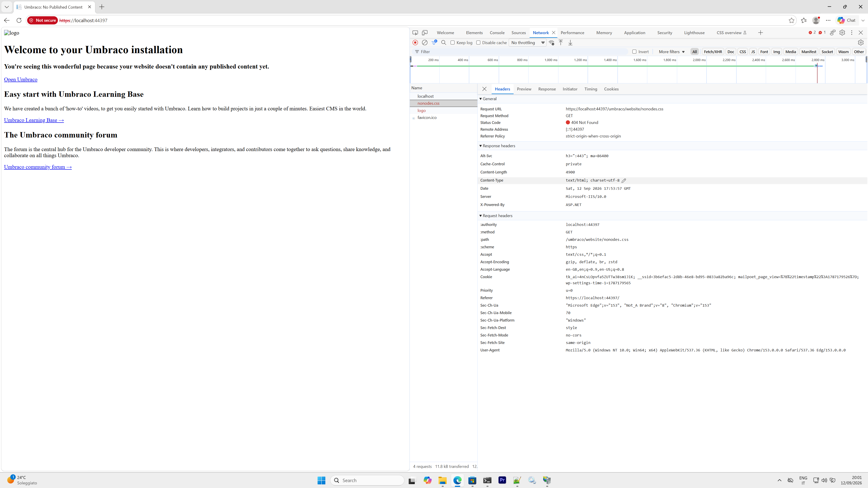868x488 pixels.
Task: Click the import HAR file icon
Action: coord(561,43)
